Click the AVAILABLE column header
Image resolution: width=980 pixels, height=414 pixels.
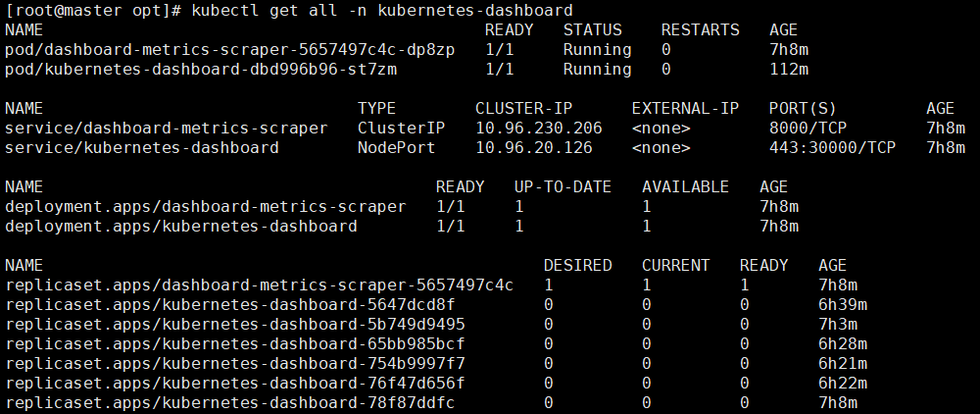(686, 187)
